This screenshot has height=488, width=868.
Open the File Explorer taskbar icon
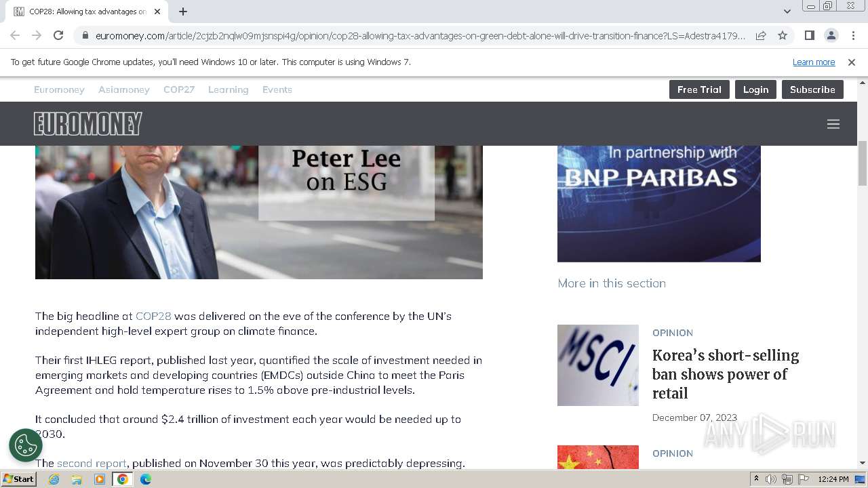point(77,479)
